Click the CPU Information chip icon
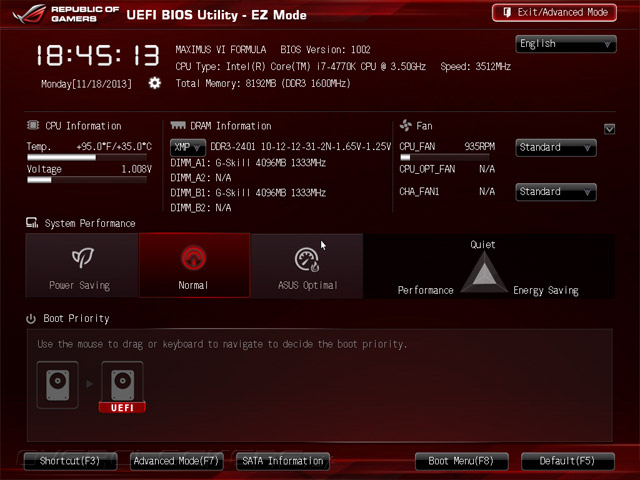Viewport: 640px width, 480px height. click(33, 125)
